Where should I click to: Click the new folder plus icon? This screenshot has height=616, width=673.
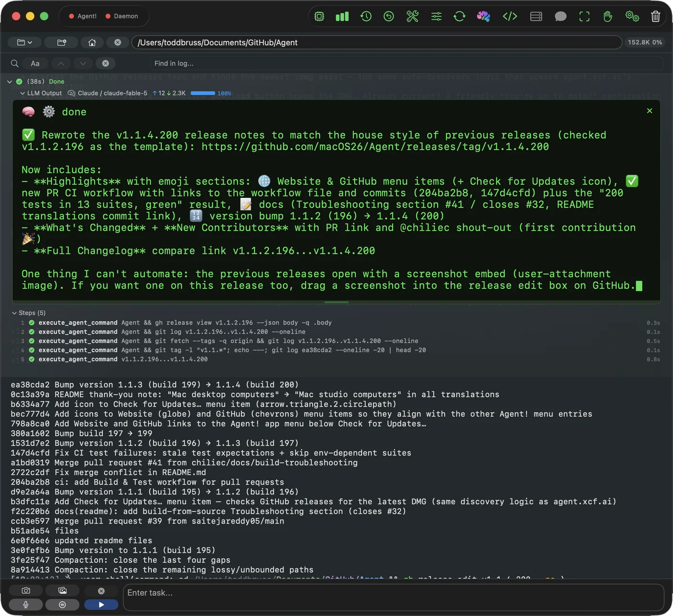[62, 42]
